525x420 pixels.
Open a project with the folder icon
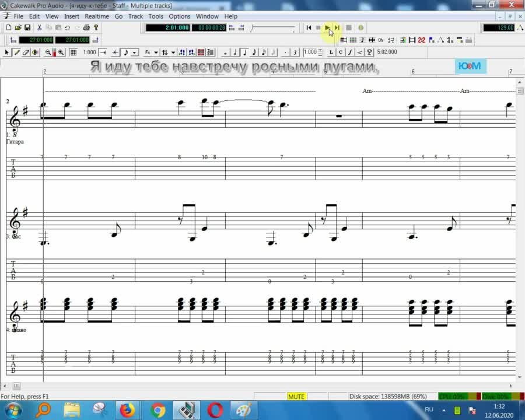coord(18,28)
